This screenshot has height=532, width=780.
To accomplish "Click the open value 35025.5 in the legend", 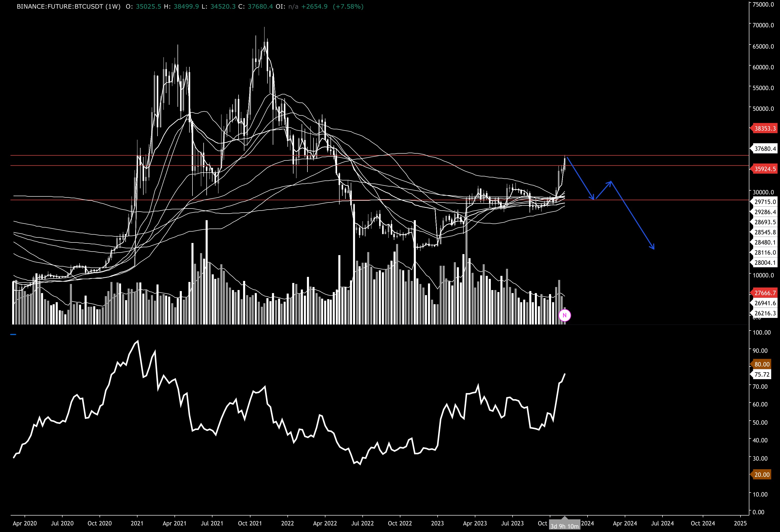I will [148, 6].
